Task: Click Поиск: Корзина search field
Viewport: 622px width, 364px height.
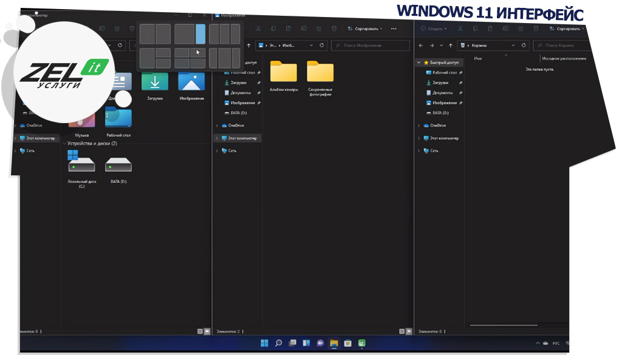Action: pos(561,45)
